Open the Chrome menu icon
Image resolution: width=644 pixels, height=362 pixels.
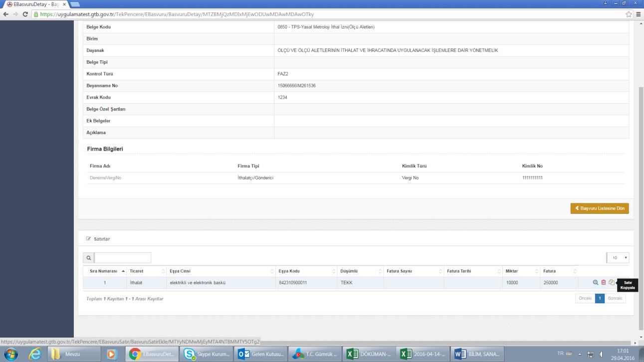click(639, 14)
